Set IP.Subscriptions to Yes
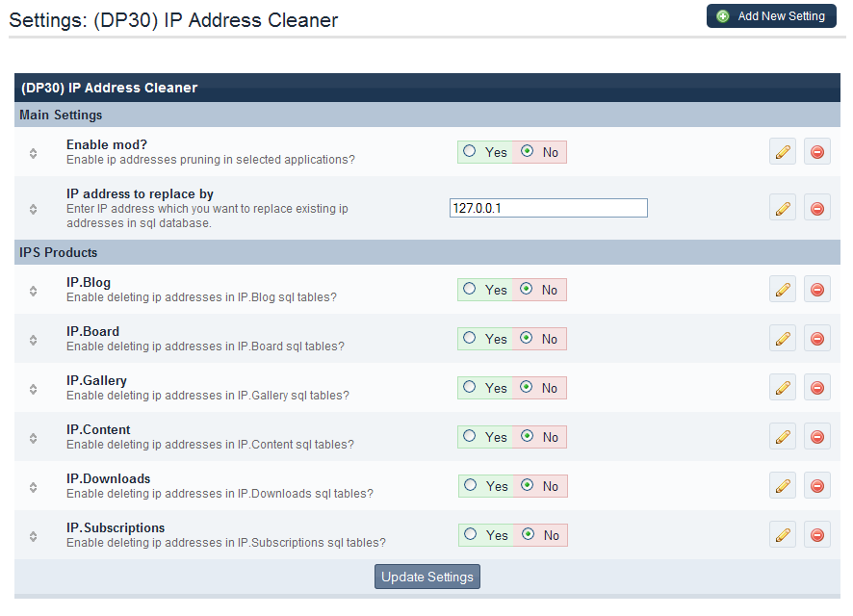The image size is (853, 616). coord(470,534)
